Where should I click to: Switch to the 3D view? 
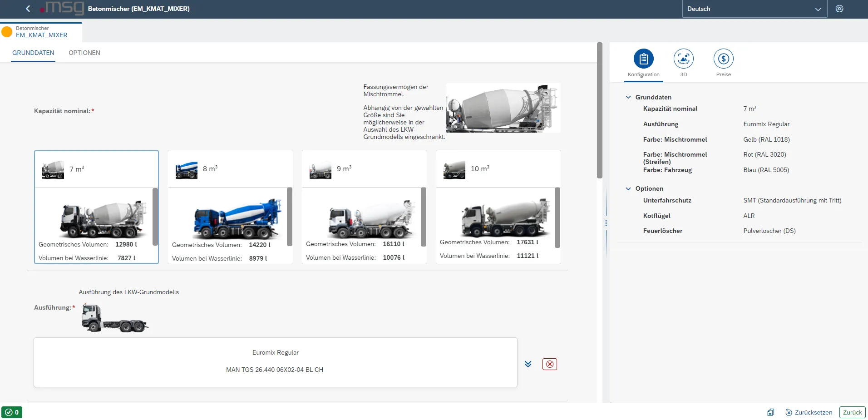coord(683,59)
